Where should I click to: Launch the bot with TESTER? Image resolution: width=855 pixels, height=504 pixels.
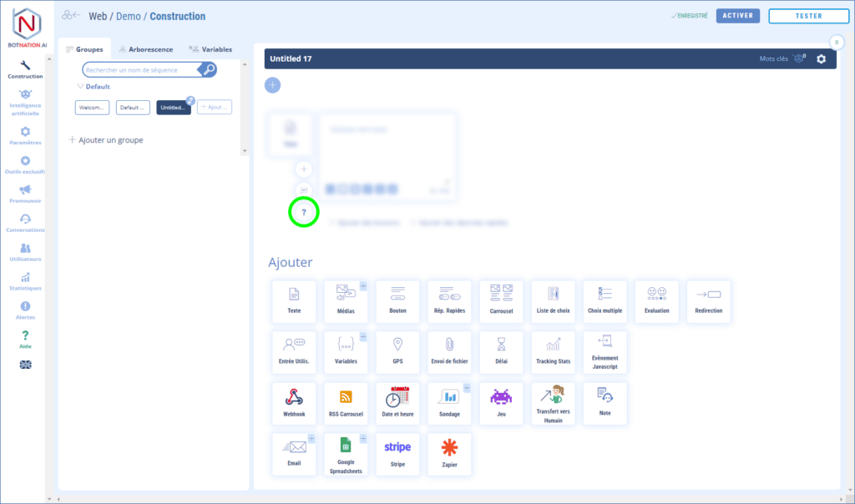click(x=807, y=16)
